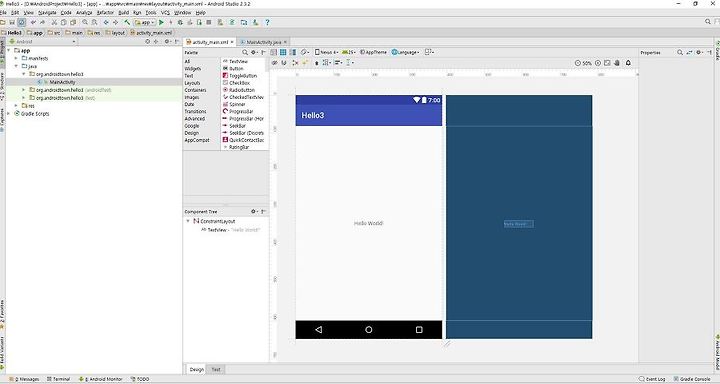Toggle Design and Blueprint combined view
The width and height of the screenshot is (720, 384).
[293, 52]
